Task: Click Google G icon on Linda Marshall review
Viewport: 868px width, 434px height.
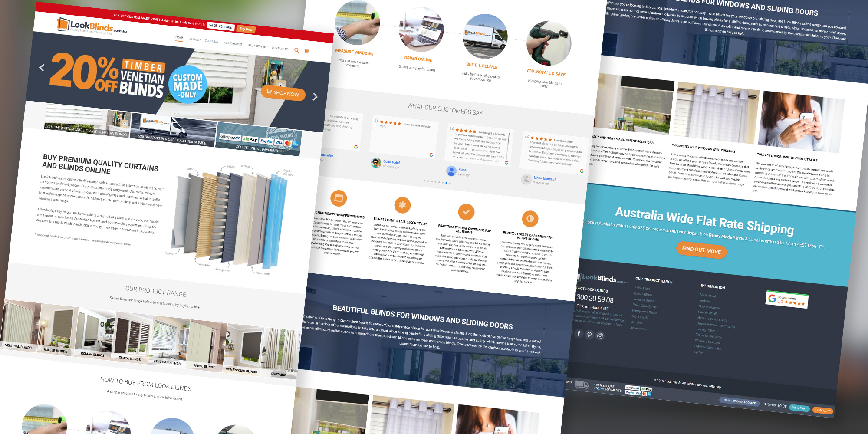Action: point(582,171)
